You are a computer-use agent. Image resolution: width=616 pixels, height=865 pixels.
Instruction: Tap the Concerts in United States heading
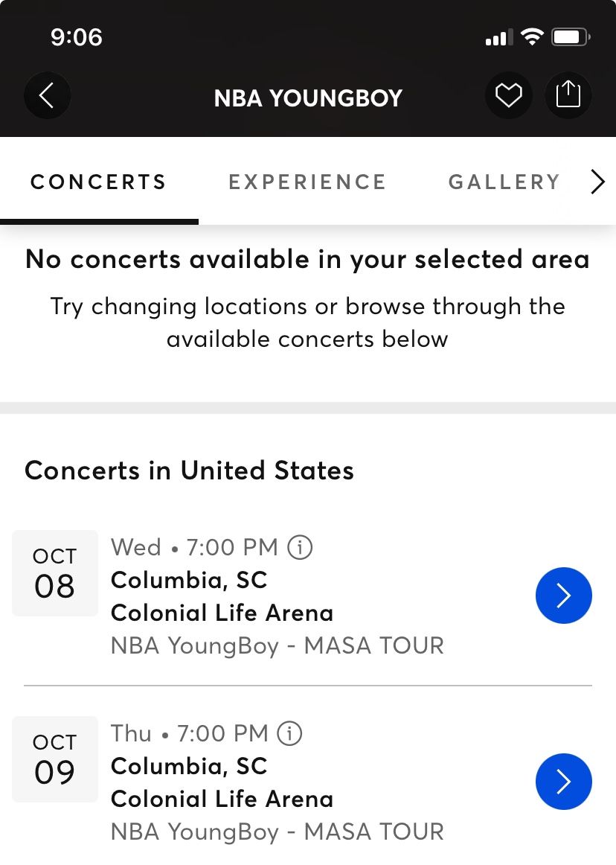coord(189,470)
